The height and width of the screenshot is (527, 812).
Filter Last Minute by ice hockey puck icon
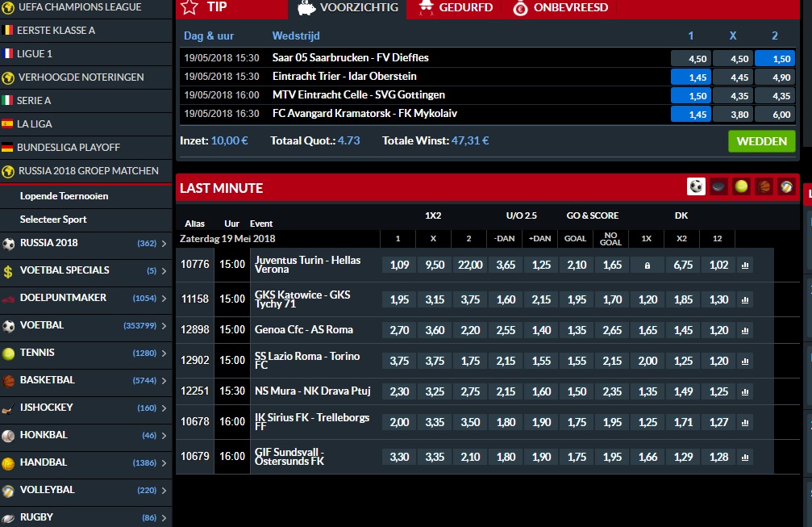[718, 186]
